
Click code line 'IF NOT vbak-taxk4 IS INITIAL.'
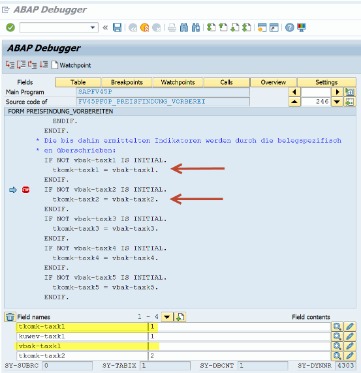point(105,248)
